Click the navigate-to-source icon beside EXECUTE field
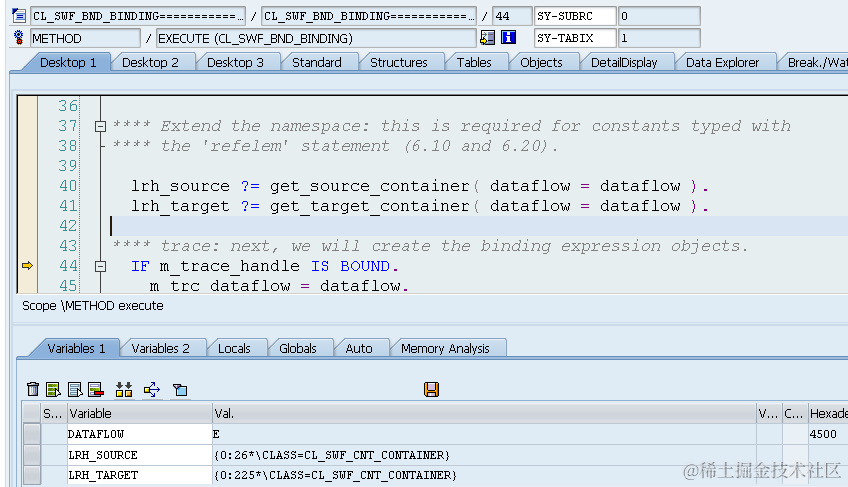This screenshot has width=848, height=487. pyautogui.click(x=487, y=37)
